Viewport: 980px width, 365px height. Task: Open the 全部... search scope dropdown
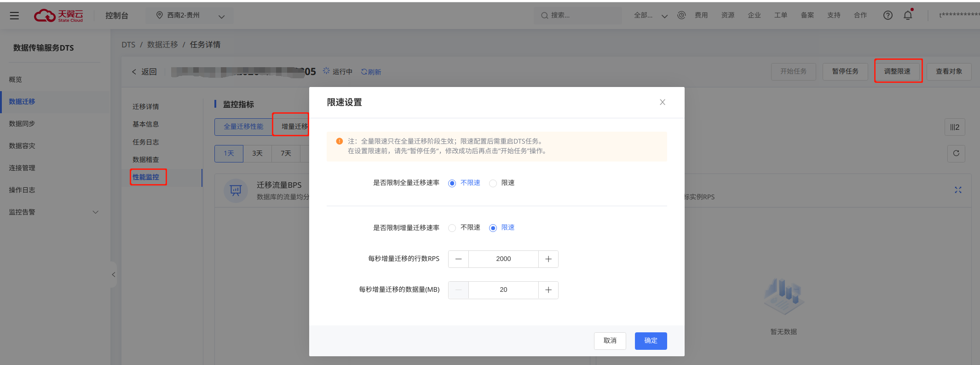[651, 16]
